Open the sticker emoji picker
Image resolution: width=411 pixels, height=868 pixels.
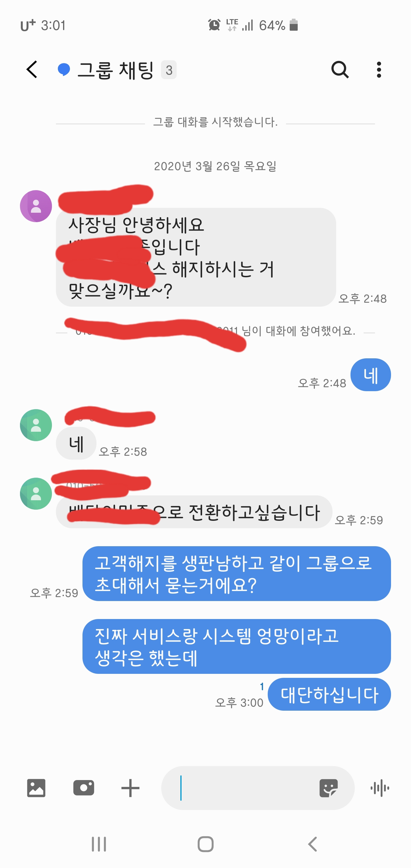point(329,788)
